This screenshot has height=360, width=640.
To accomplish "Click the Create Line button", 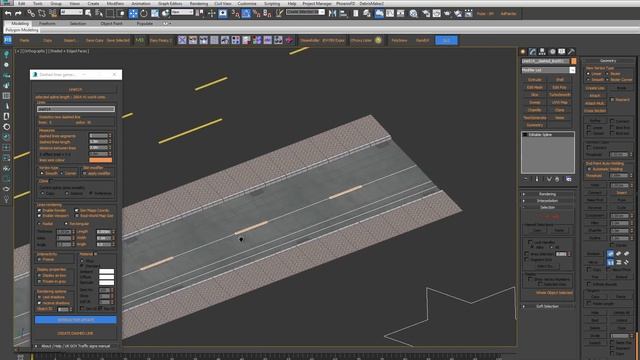I will pyautogui.click(x=595, y=88).
